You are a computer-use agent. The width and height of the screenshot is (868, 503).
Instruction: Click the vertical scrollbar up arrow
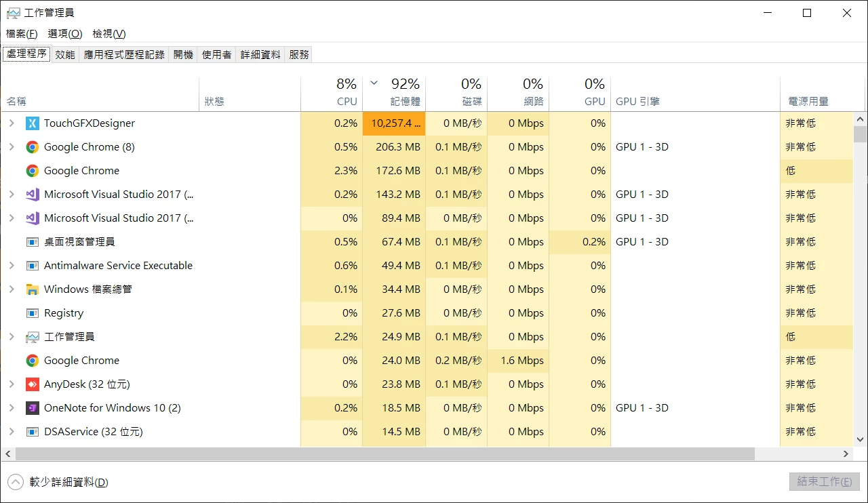pyautogui.click(x=860, y=118)
